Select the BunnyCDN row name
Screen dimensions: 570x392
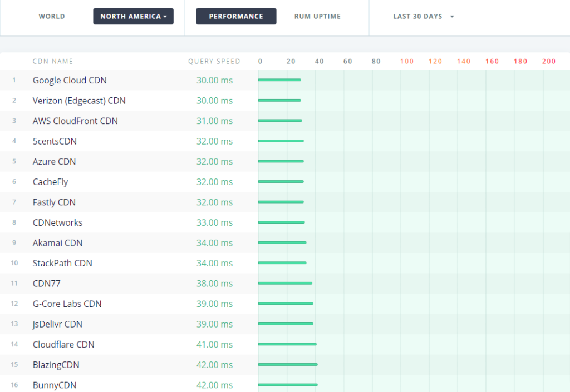point(55,385)
